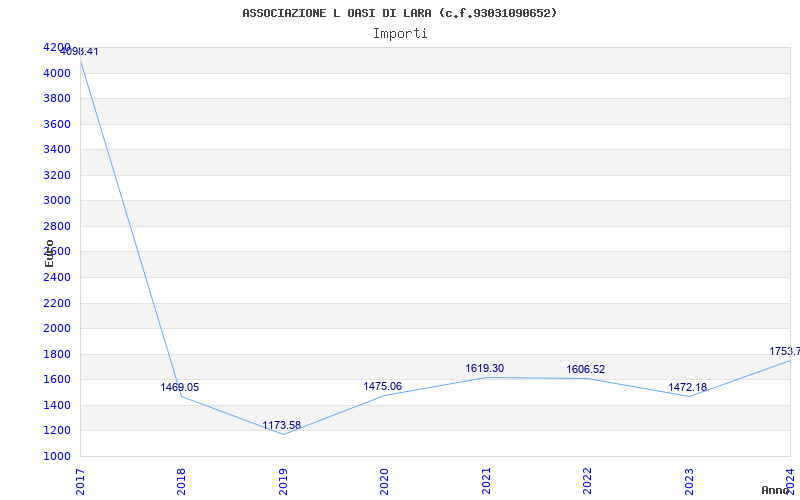Click the y-axis value 3400

pyautogui.click(x=57, y=149)
